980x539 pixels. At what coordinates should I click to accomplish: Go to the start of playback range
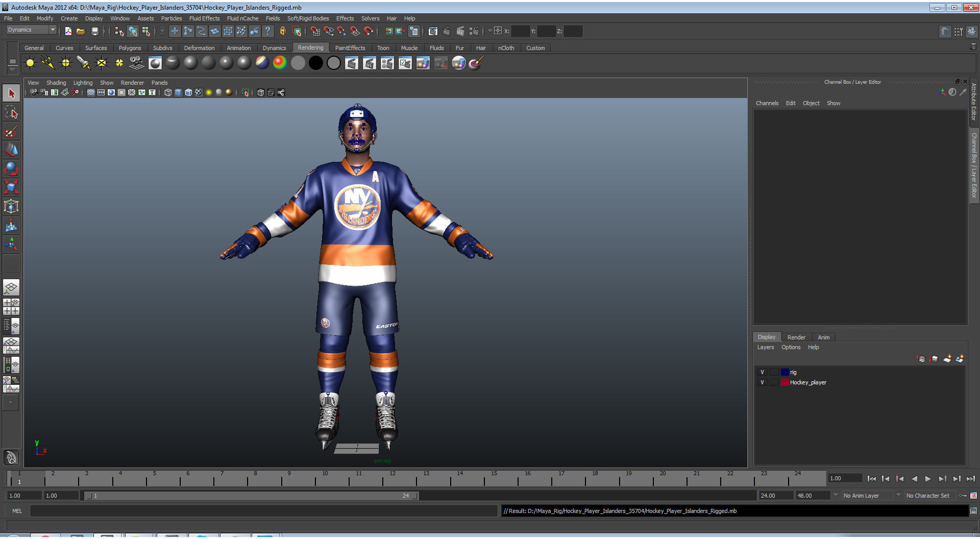coord(871,479)
